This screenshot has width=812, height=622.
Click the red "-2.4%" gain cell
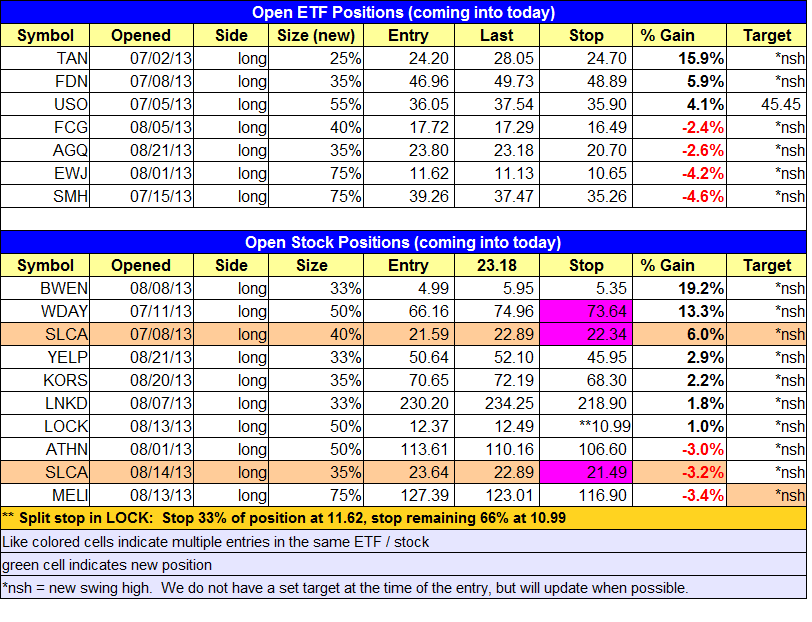point(679,127)
